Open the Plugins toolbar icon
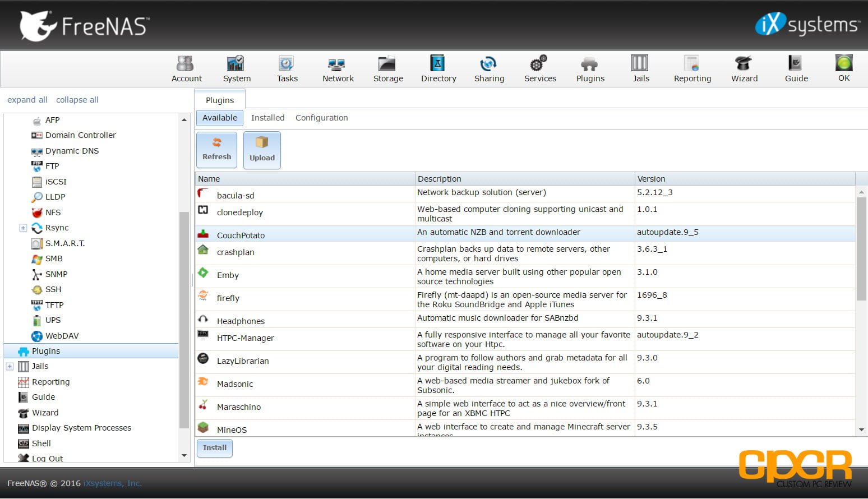This screenshot has height=499, width=868. click(x=590, y=69)
